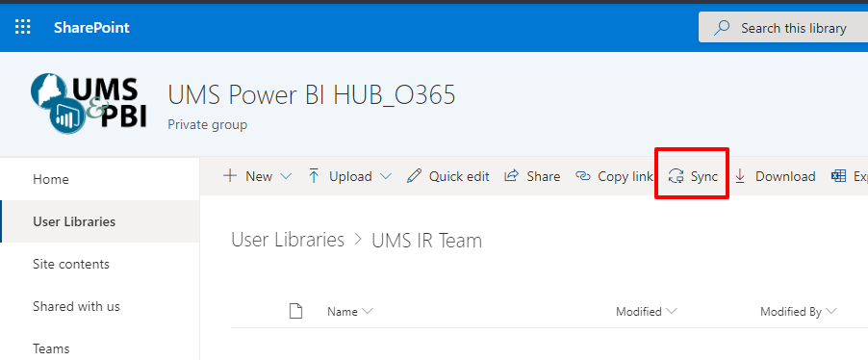Image resolution: width=868 pixels, height=360 pixels.
Task: Expand the Upload dropdown chevron
Action: coord(386,177)
